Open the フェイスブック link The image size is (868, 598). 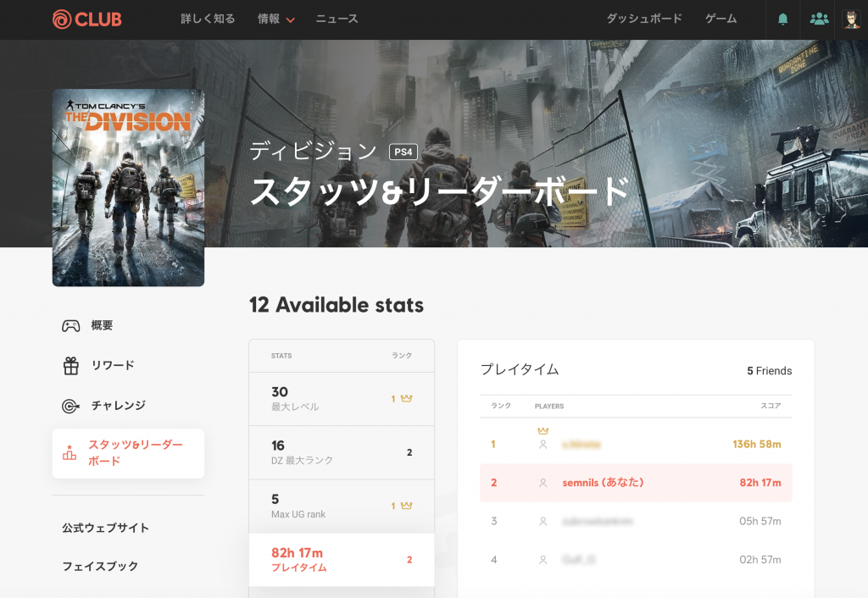click(100, 566)
